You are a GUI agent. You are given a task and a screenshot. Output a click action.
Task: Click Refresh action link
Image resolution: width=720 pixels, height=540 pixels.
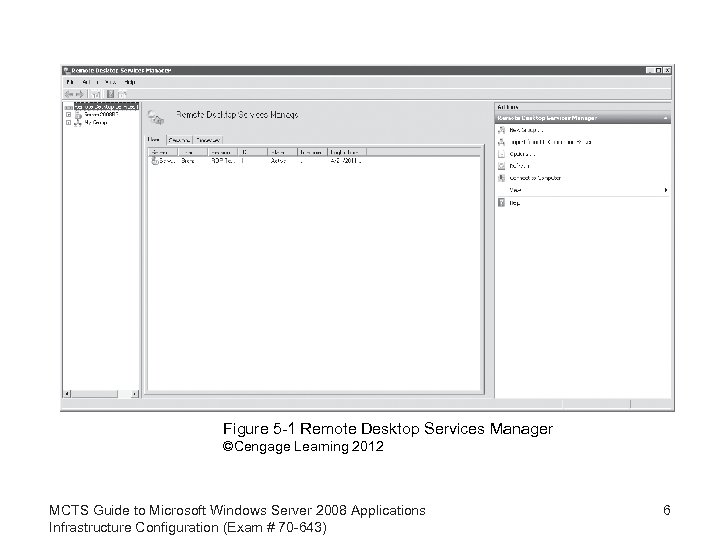tap(519, 166)
